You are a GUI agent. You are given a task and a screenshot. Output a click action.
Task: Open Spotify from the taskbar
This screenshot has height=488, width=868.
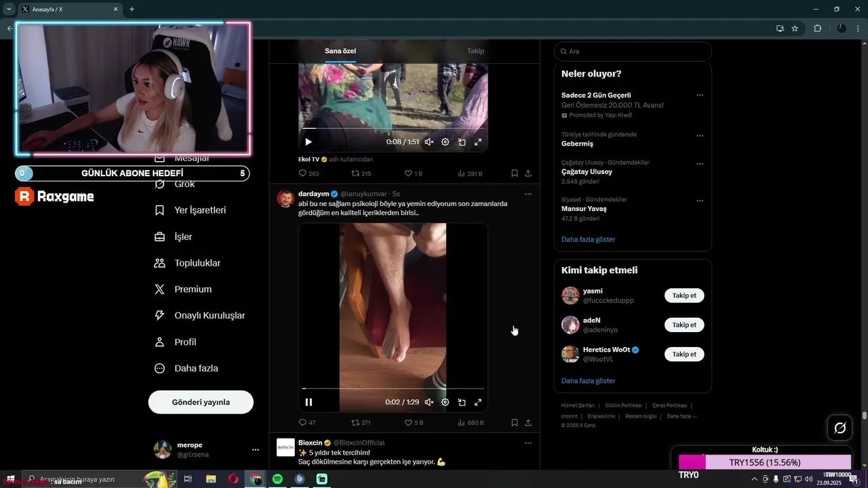tap(277, 479)
